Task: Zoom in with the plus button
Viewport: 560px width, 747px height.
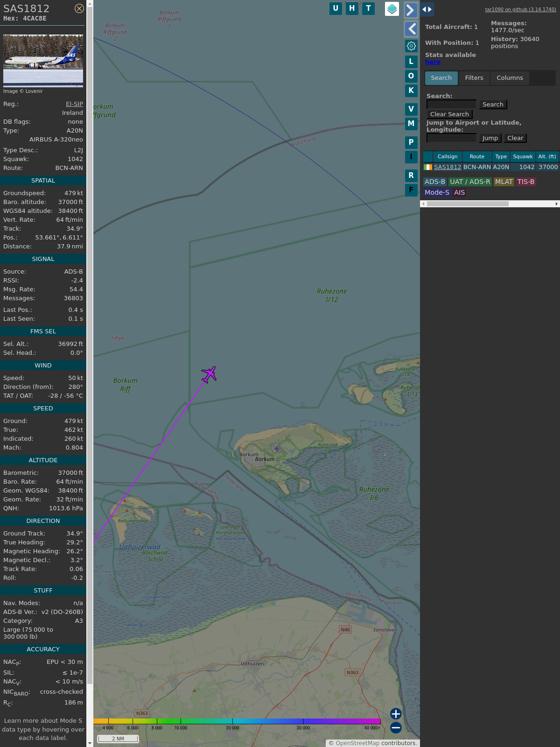Action: [x=396, y=714]
